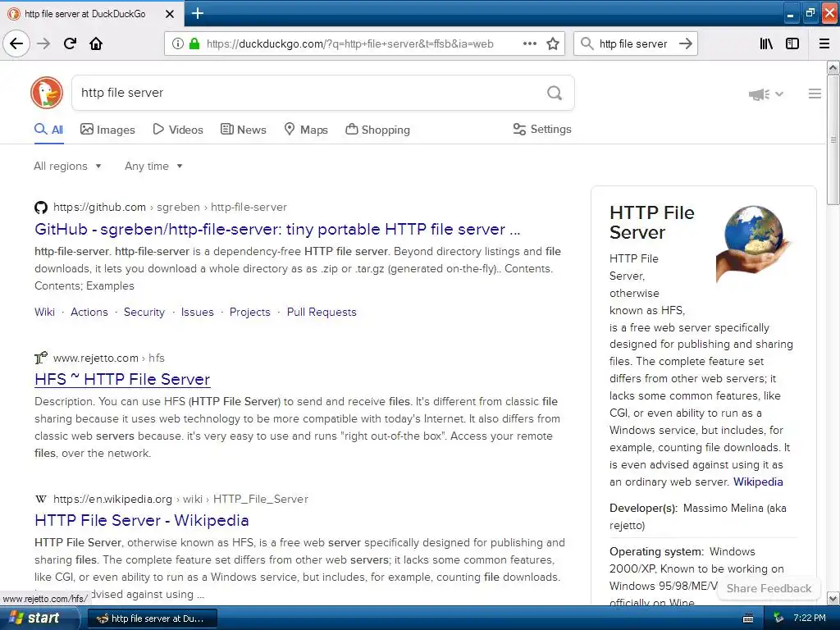The image size is (840, 630).
Task: Switch to the Videos tab
Action: 178,130
